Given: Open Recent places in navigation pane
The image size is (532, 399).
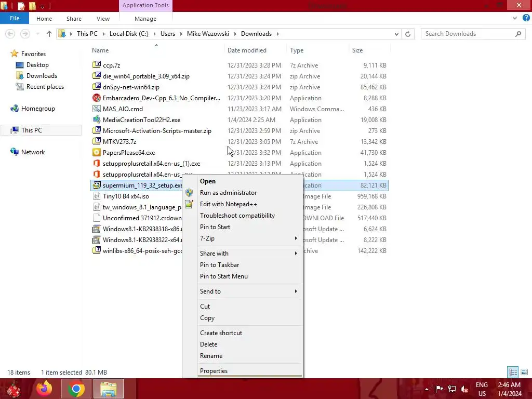Looking at the screenshot, I should (x=45, y=87).
